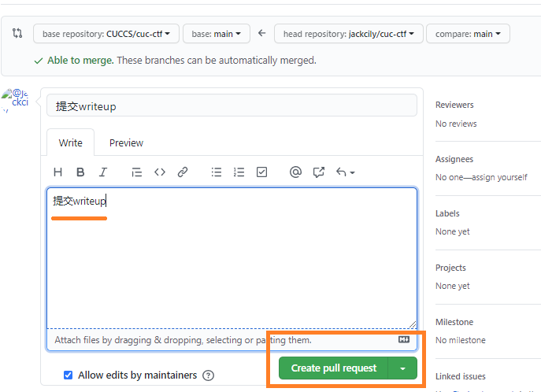Insert a task list with the checkbox icon

point(262,172)
